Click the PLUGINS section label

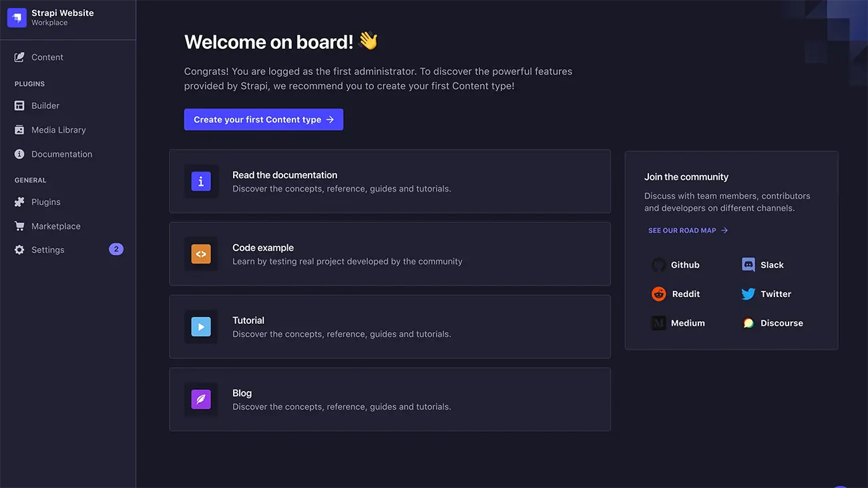pos(29,84)
